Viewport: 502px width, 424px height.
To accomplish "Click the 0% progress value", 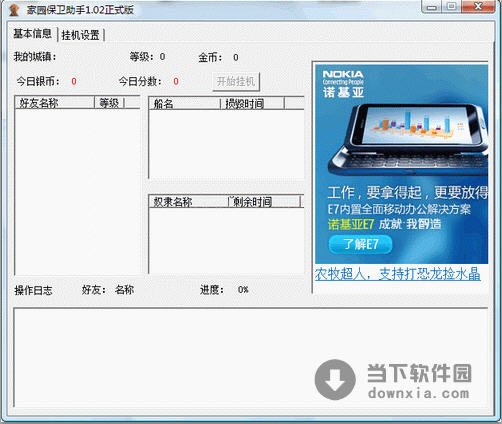I will pos(243,290).
